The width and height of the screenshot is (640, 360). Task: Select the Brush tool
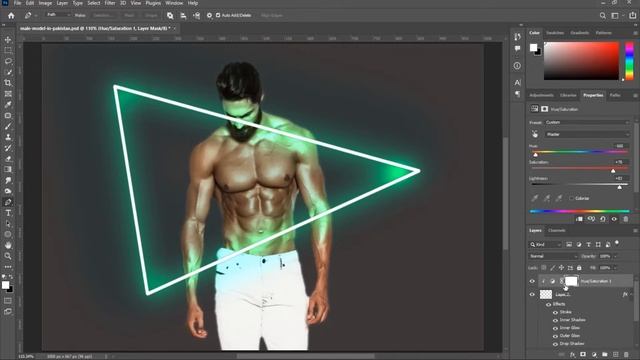tap(8, 126)
